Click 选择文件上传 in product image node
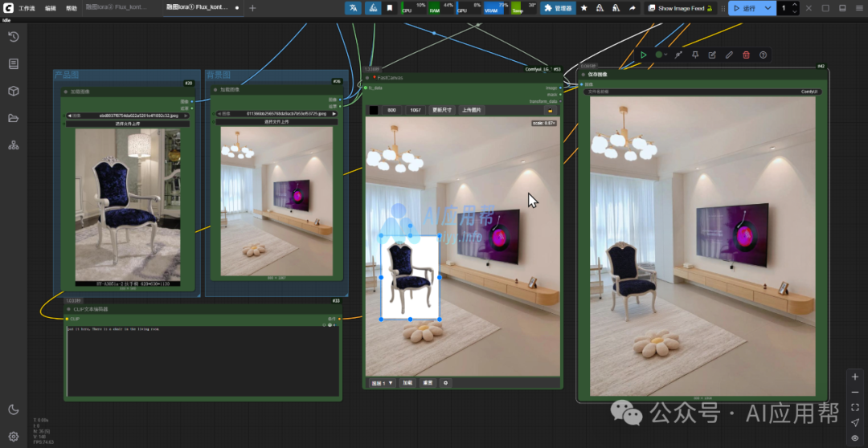Viewport: 868px width, 448px height. coord(128,124)
